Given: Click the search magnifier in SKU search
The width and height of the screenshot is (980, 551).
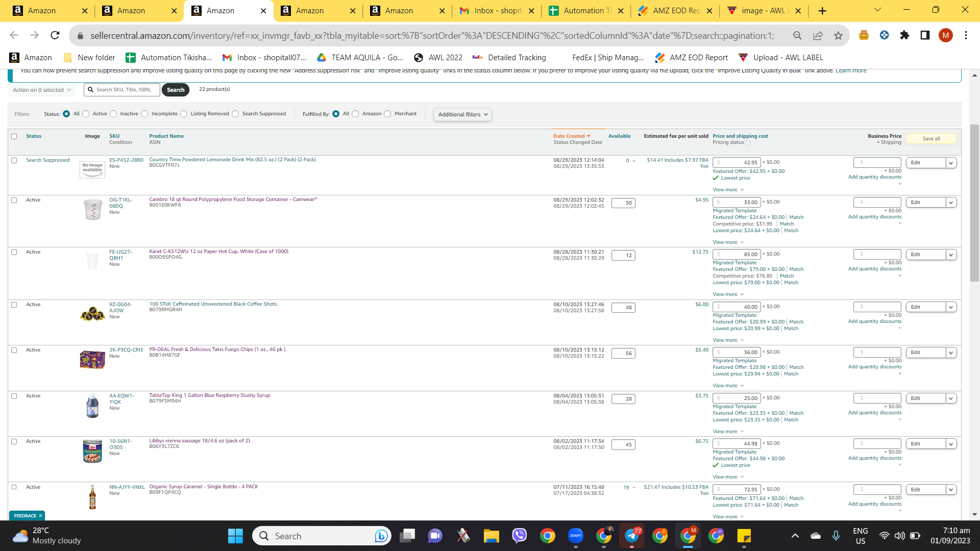Looking at the screenshot, I should click(91, 90).
